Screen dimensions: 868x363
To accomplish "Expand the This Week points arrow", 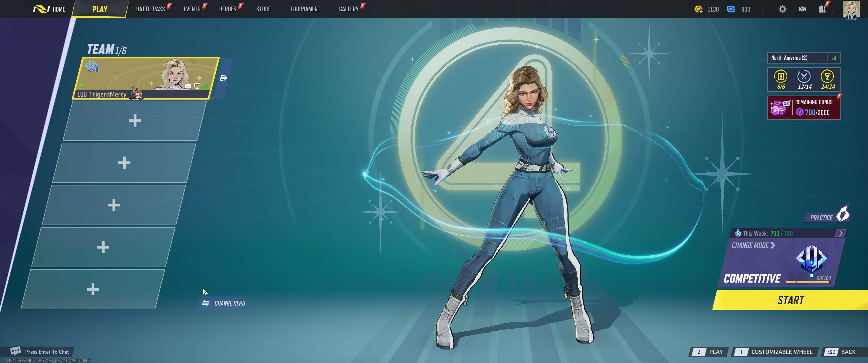I will tap(840, 233).
